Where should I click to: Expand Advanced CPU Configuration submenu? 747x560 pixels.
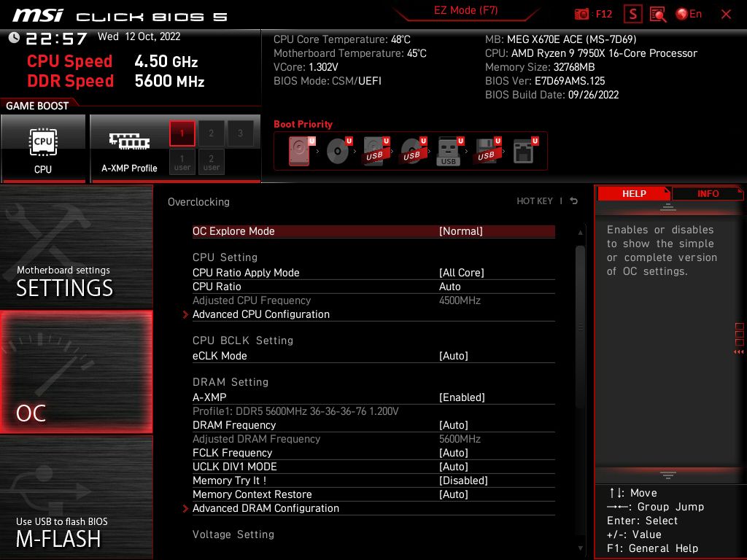pyautogui.click(x=373, y=314)
